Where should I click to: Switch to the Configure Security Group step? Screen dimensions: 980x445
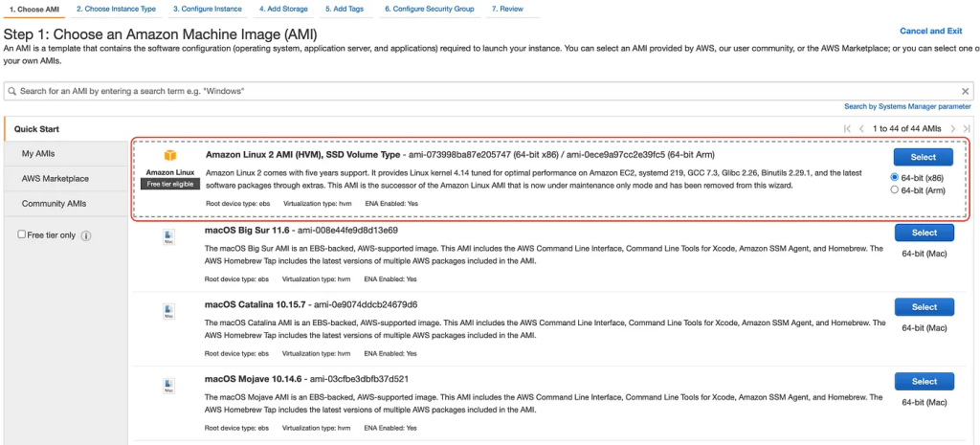pyautogui.click(x=429, y=9)
